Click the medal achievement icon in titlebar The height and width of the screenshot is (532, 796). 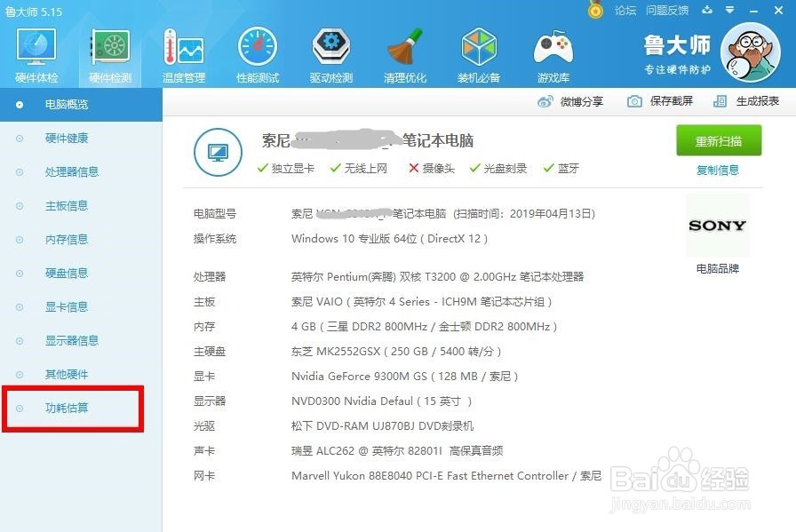(593, 11)
